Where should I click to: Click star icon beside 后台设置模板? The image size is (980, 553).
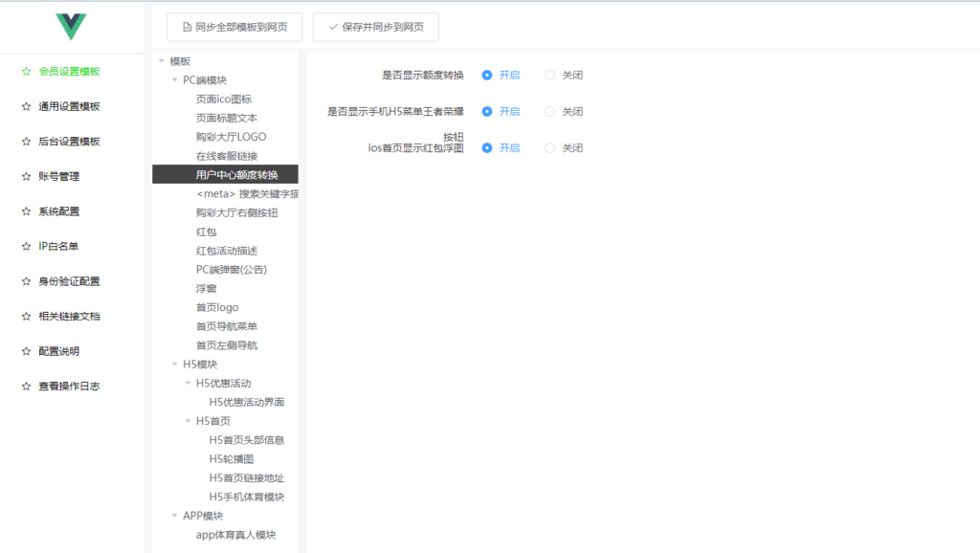pyautogui.click(x=26, y=142)
